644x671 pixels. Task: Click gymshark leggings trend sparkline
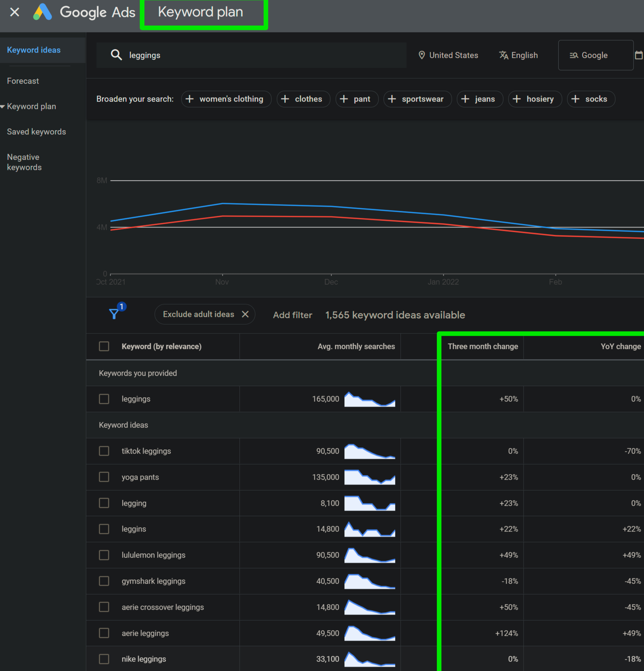pyautogui.click(x=370, y=581)
